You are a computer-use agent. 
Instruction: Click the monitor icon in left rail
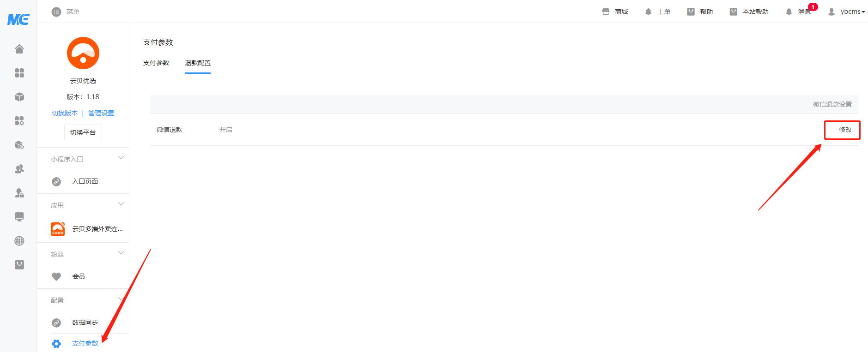[x=19, y=217]
